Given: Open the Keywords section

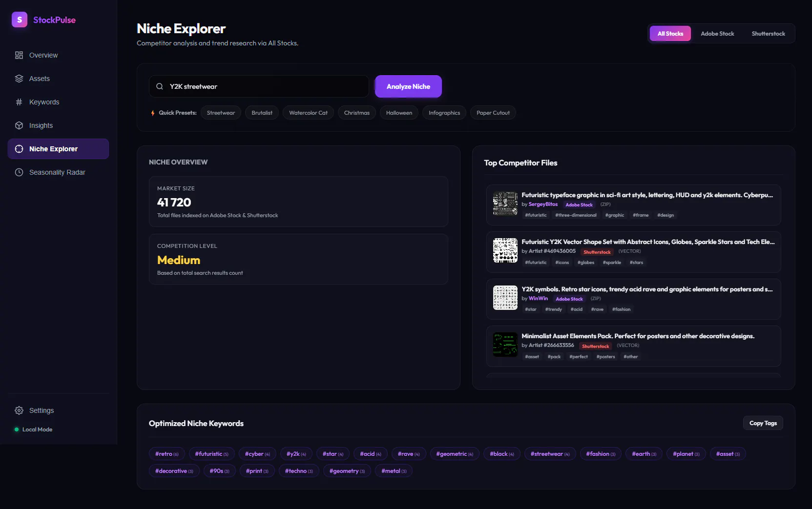Looking at the screenshot, I should 58,102.
